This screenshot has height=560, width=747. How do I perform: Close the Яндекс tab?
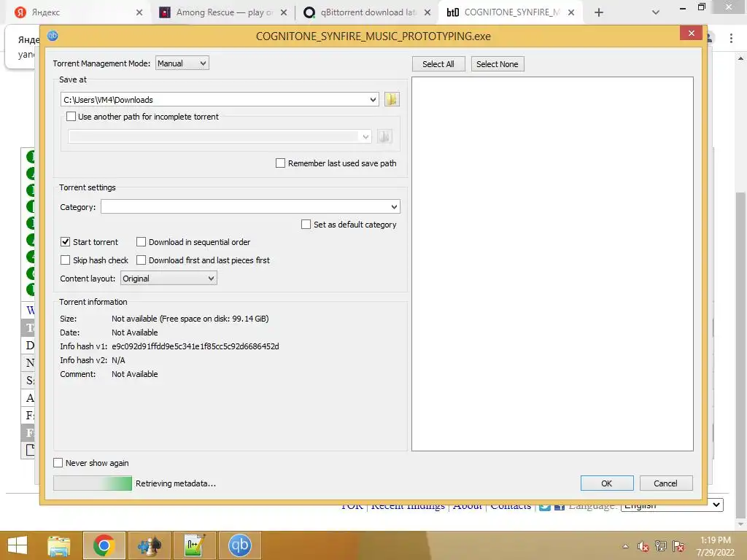click(139, 12)
